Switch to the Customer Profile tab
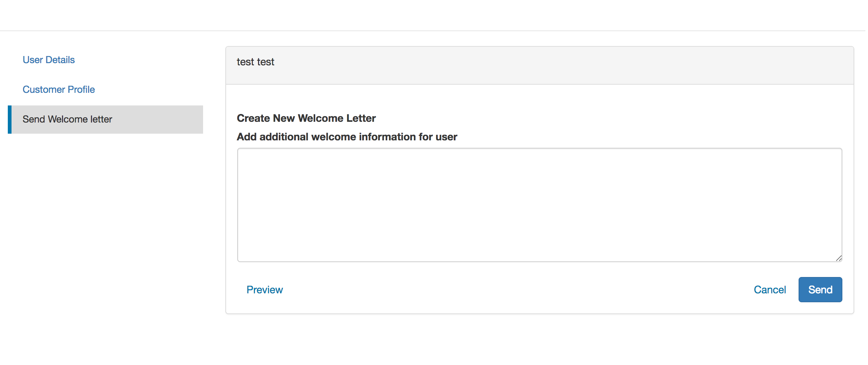This screenshot has width=868, height=365. tap(58, 89)
